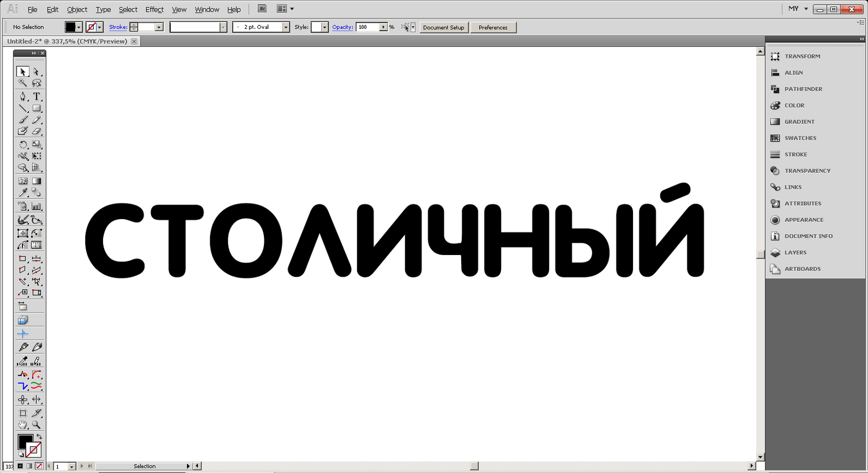Open the Object menu
This screenshot has height=473, width=868.
(x=77, y=9)
